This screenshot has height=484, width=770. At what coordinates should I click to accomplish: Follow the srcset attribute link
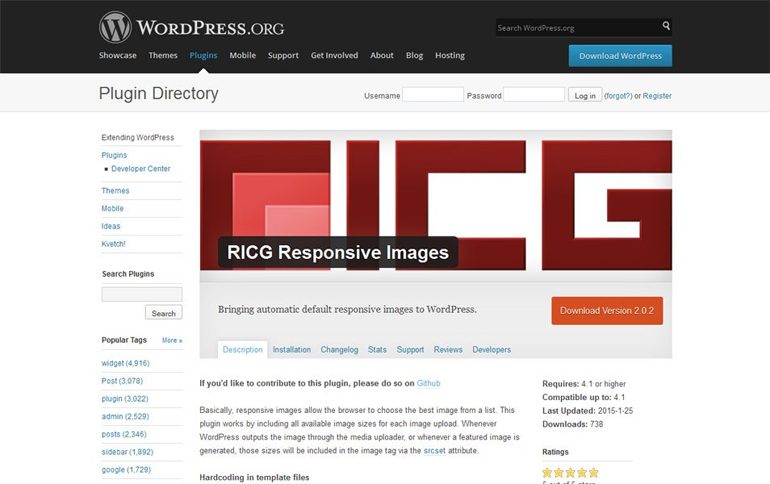click(x=434, y=451)
